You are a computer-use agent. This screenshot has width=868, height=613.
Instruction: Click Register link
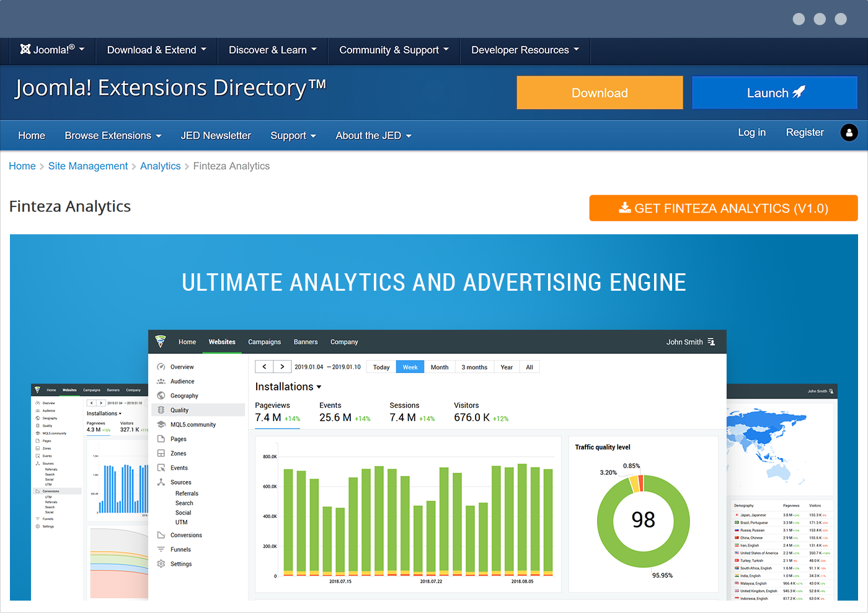[x=805, y=133]
